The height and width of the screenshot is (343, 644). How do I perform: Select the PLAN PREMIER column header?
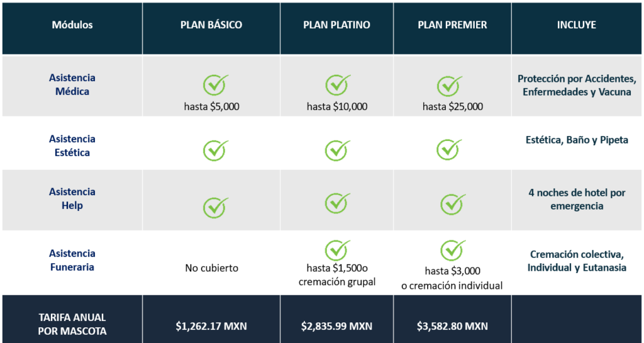coord(452,25)
